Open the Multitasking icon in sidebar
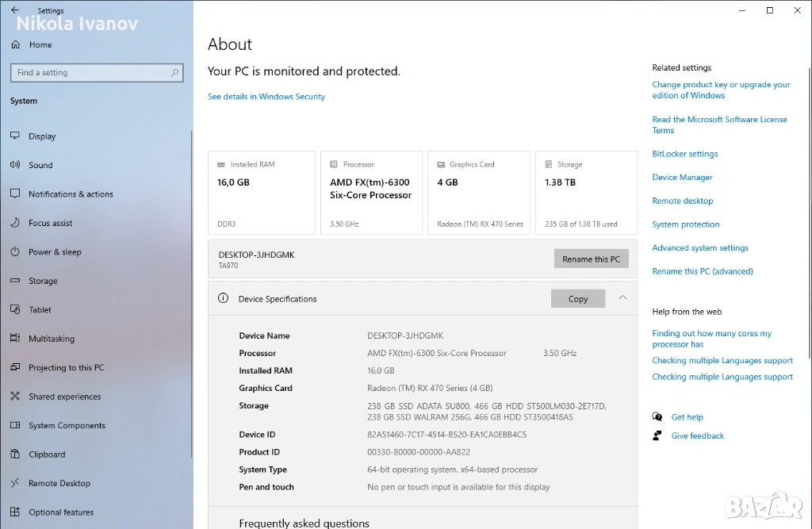 (15, 339)
